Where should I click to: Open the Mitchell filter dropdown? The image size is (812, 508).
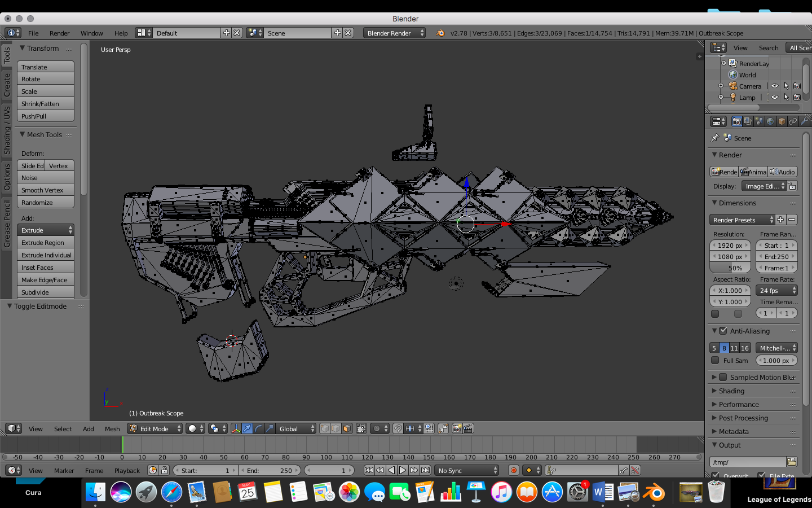coord(776,348)
